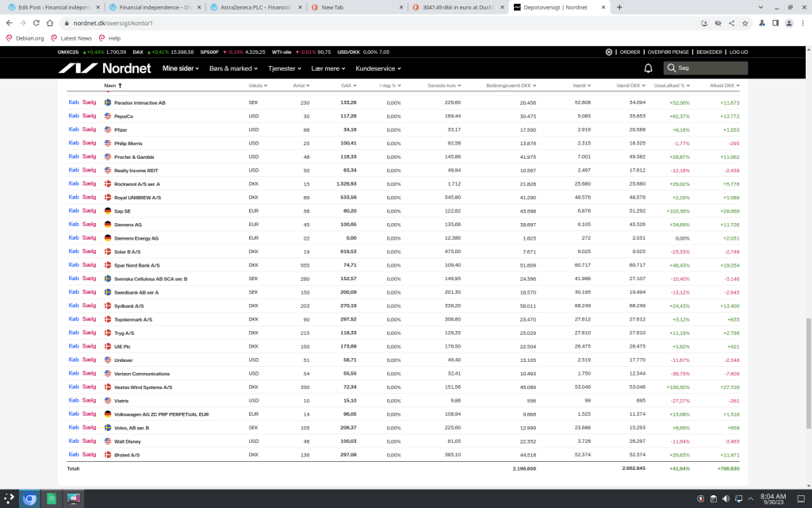Viewport: 812px width, 508px height.
Task: Open the Børs & marked dropdown
Action: point(234,68)
